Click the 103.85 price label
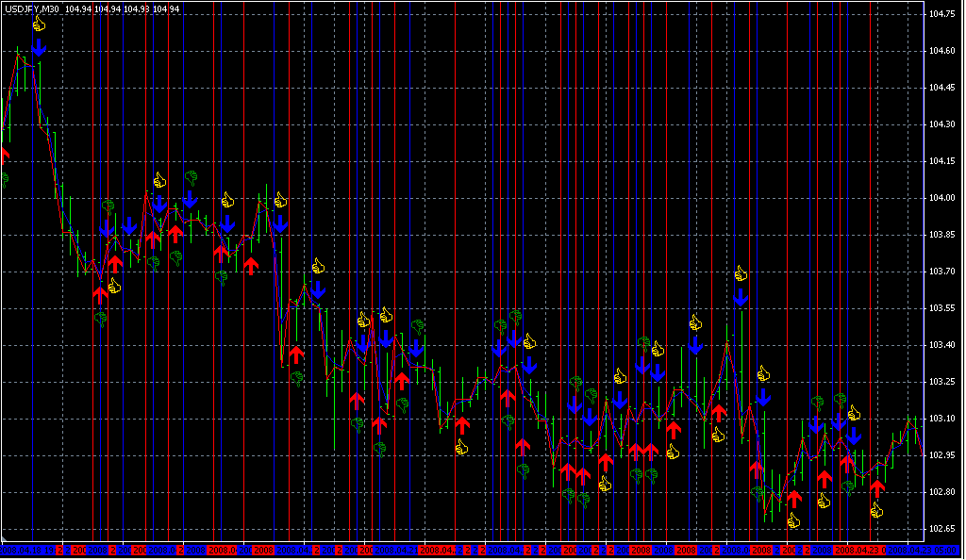This screenshot has width=966, height=560. click(x=942, y=235)
